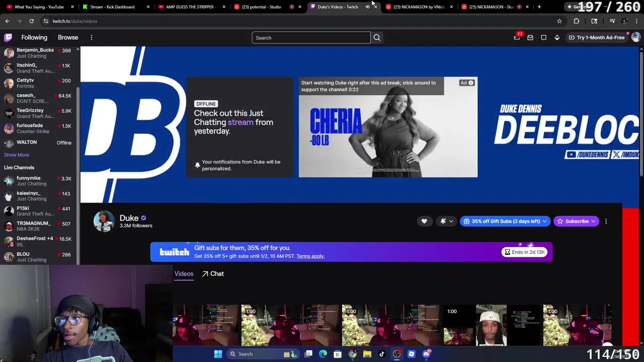Viewport: 644px width, 362px height.
Task: Open Discord from the taskbar
Action: pos(426,354)
